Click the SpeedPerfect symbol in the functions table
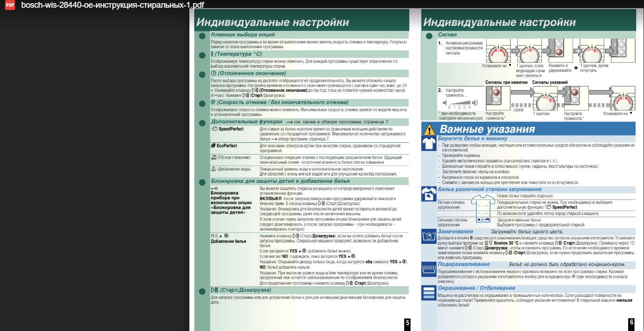This screenshot has height=331, width=644. 214,129
